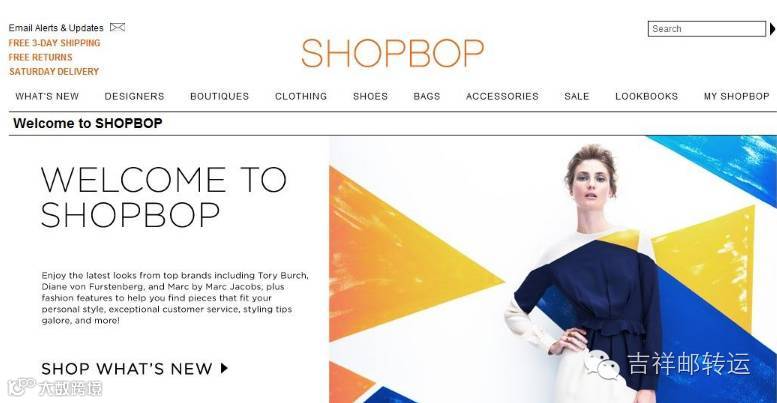
Task: Select Shoes in the navigation bar
Action: pos(370,96)
